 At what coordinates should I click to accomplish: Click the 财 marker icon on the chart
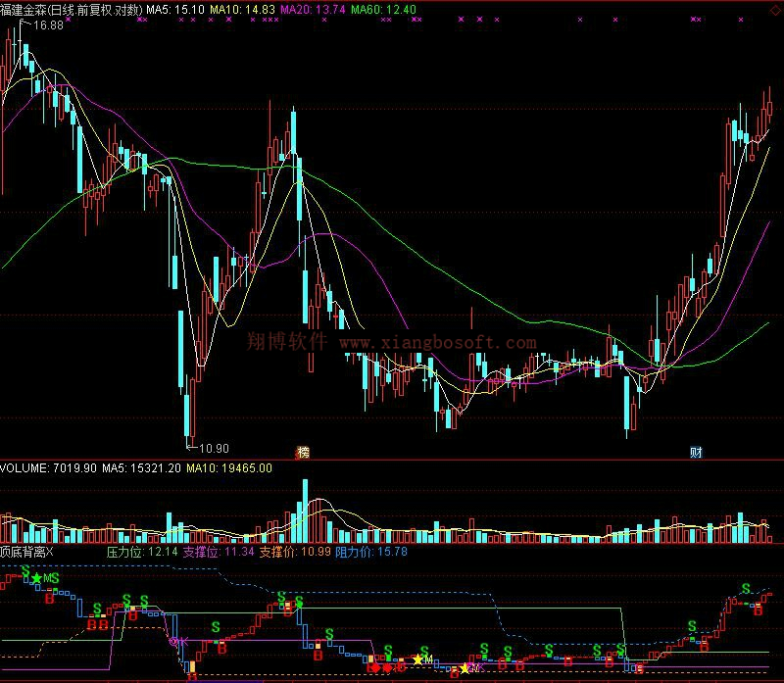(x=696, y=453)
